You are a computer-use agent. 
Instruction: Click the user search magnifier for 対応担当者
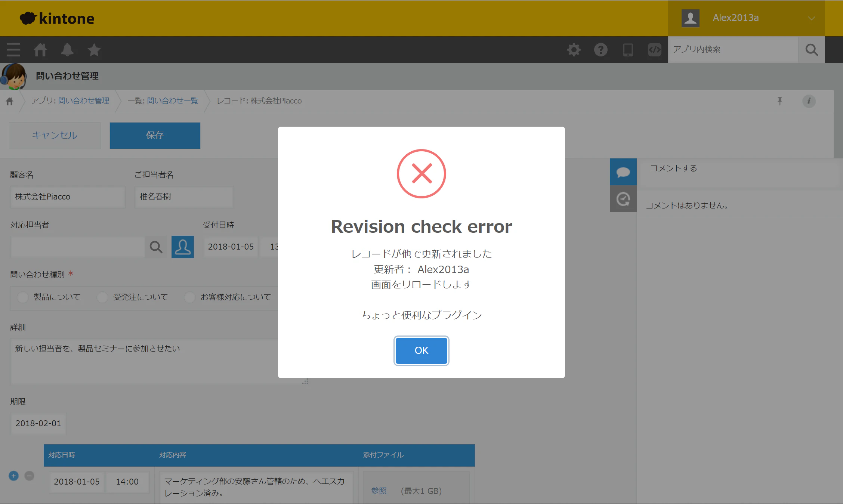(156, 247)
